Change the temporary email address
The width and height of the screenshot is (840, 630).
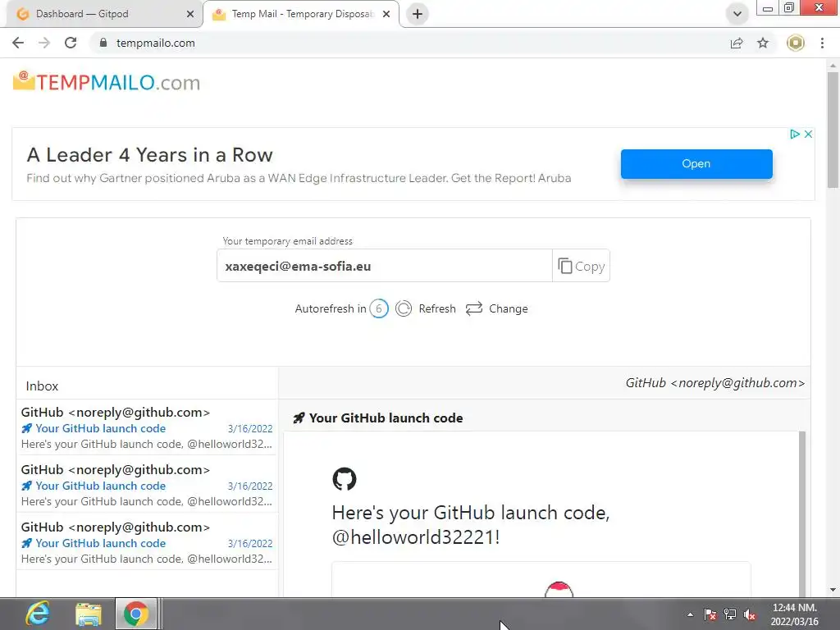click(496, 308)
